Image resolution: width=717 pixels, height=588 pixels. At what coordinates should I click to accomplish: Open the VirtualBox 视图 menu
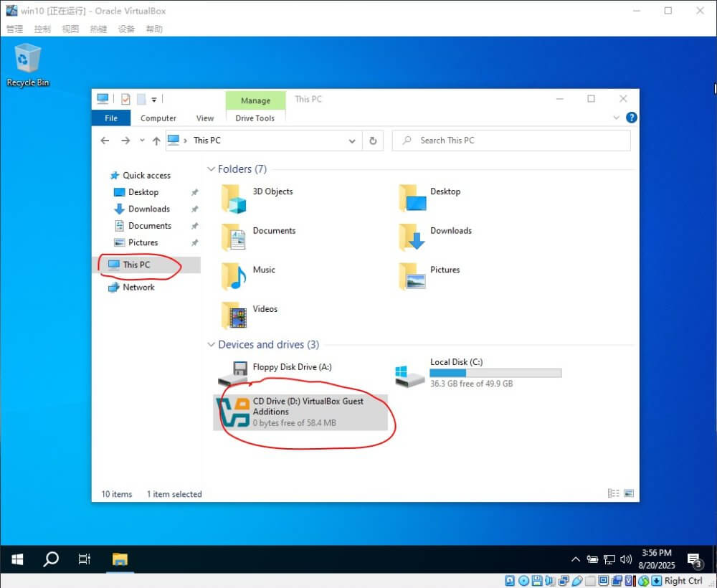70,29
